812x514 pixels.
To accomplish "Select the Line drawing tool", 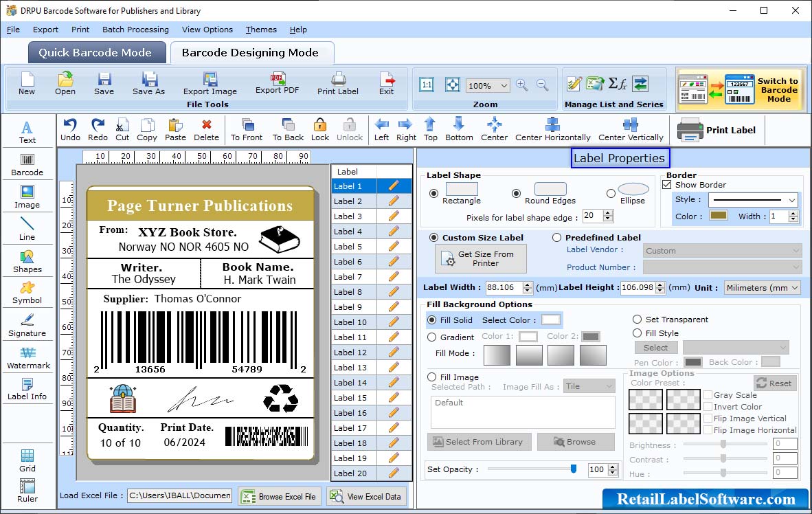I will pos(27,229).
